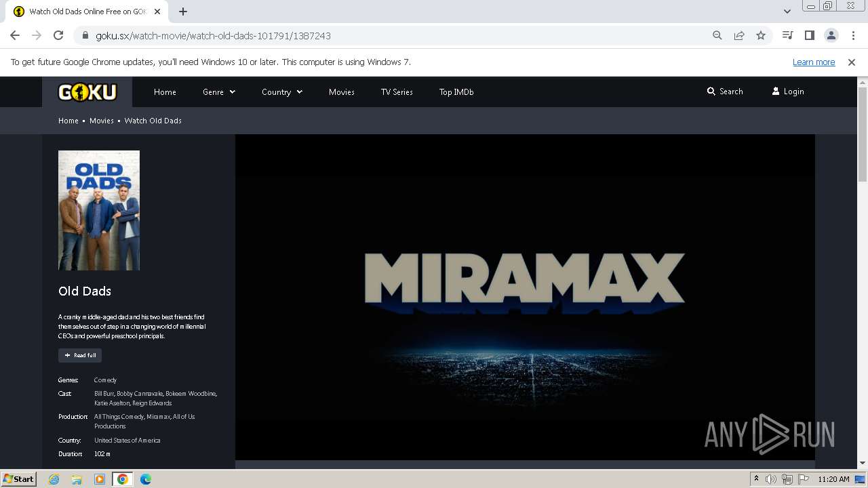The height and width of the screenshot is (488, 868).
Task: Open the Windows Start button
Action: click(18, 479)
